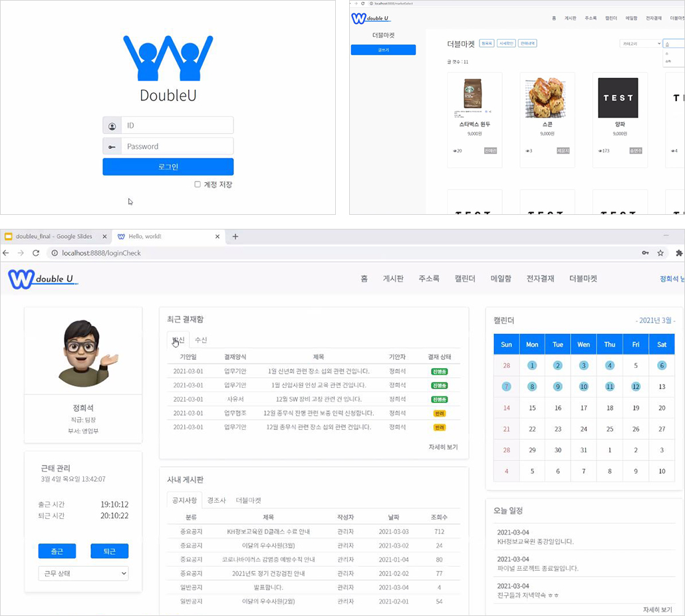The width and height of the screenshot is (685, 616).
Task: Select the 스타벅스 원두 product thumbnail
Action: coord(472,93)
